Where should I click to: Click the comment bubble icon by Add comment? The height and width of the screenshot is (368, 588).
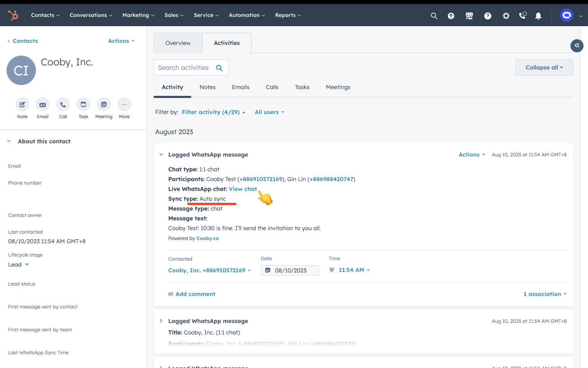(x=171, y=294)
